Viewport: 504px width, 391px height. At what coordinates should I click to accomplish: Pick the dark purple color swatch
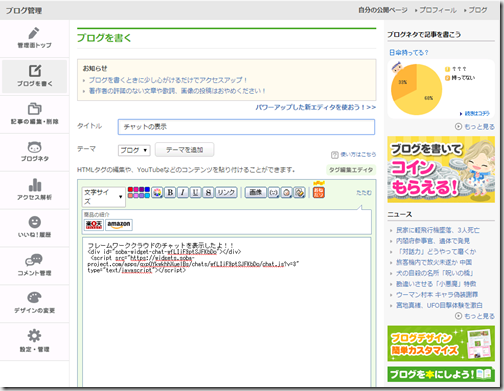141,189
